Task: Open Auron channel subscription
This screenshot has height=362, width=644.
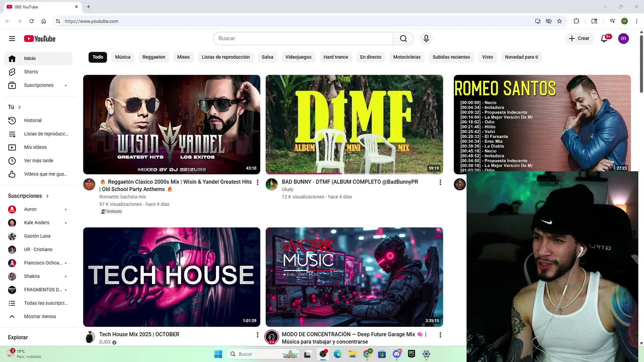Action: point(38,209)
